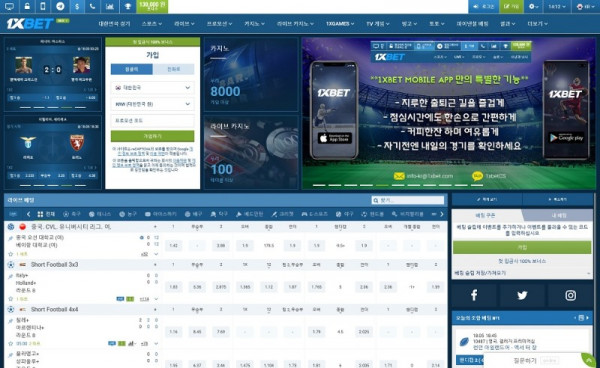Open the 라이브 live menu
This screenshot has height=368, width=600.
pos(184,24)
